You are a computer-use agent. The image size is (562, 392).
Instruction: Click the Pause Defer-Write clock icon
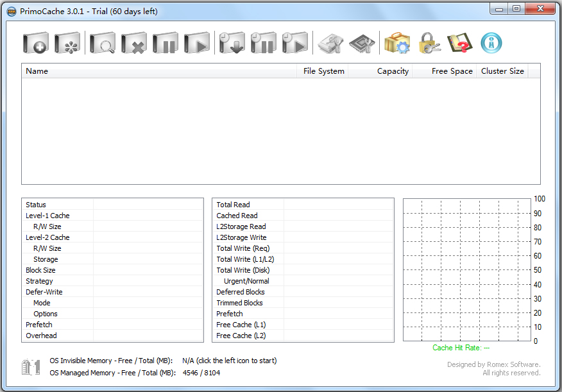264,43
